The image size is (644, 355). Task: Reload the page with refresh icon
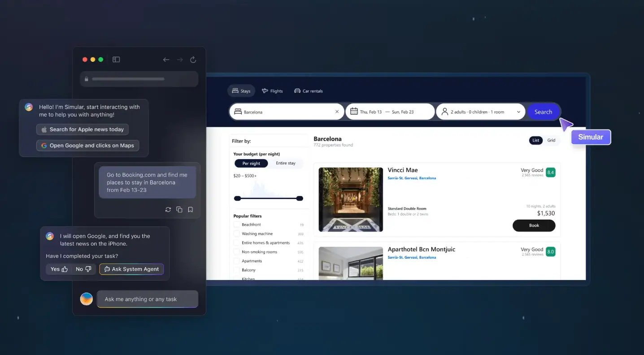click(193, 60)
